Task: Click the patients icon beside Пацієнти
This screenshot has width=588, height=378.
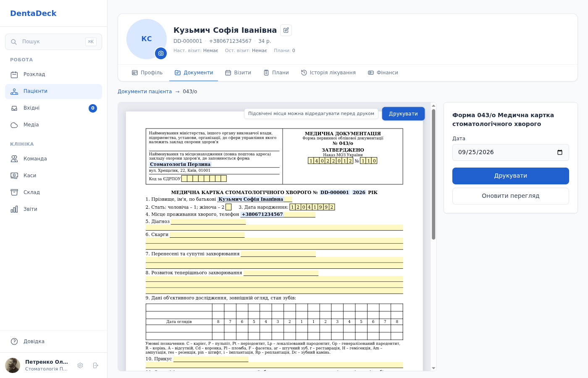Action: tap(14, 91)
